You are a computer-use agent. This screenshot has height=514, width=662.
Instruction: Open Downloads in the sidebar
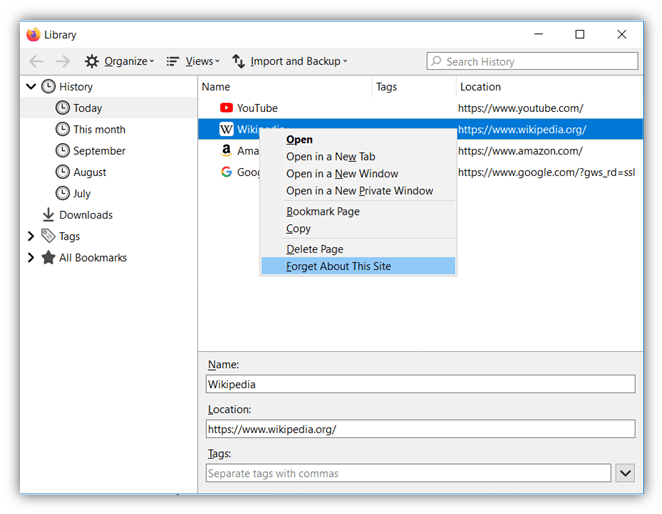(x=86, y=215)
